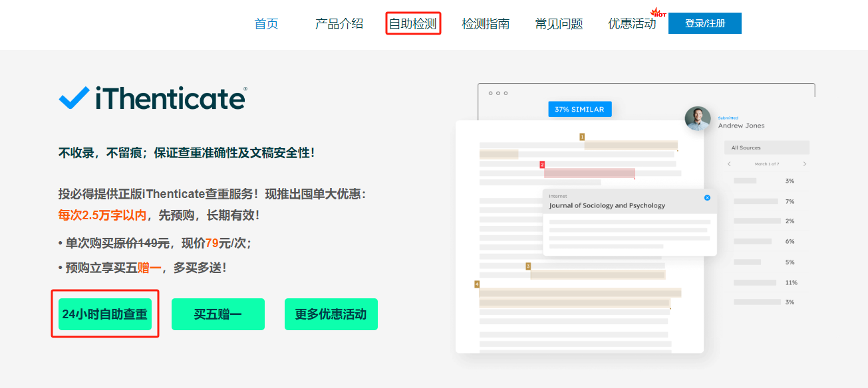
Task: Choose the 买五赠一 offer button
Action: [218, 314]
